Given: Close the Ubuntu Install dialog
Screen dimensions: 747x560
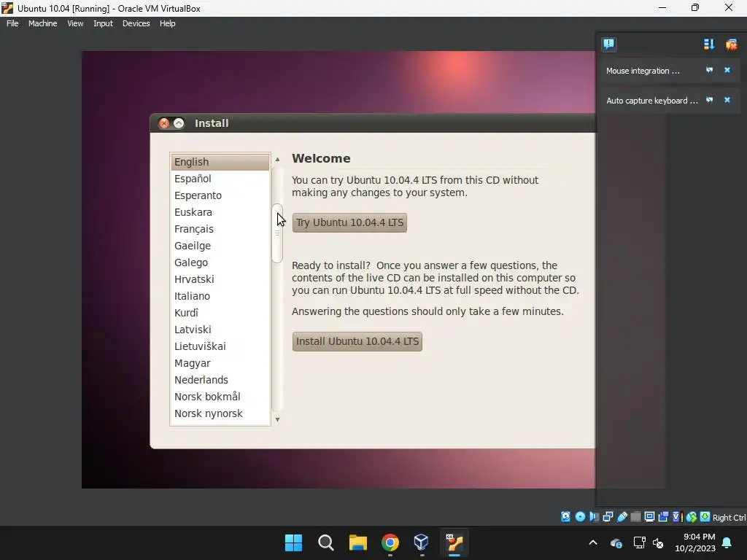Looking at the screenshot, I should tap(164, 123).
